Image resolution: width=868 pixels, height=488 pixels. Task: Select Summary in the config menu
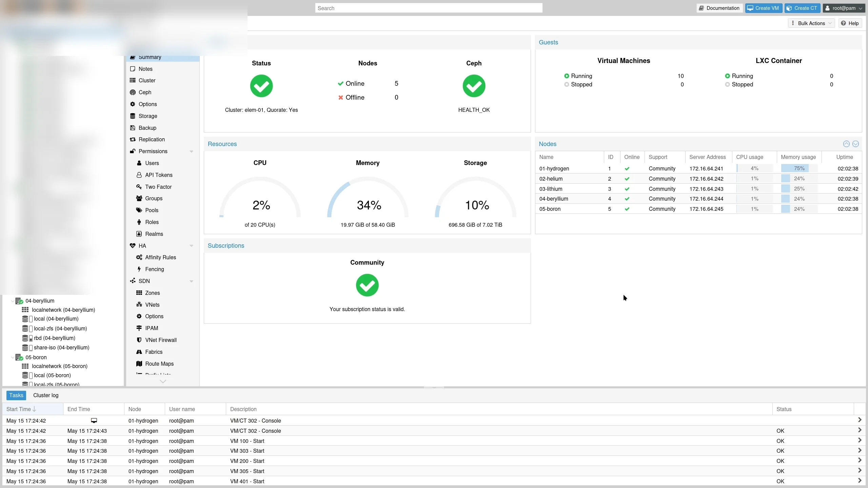point(163,57)
